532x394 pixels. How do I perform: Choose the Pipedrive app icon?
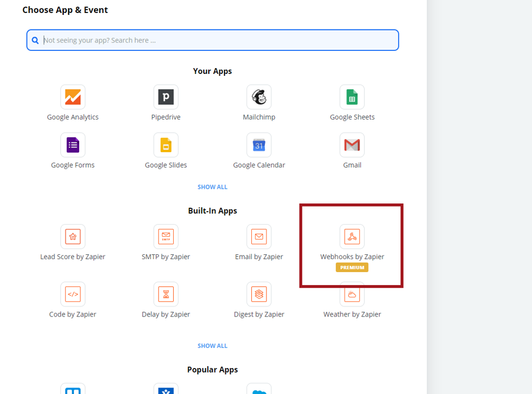pos(166,97)
